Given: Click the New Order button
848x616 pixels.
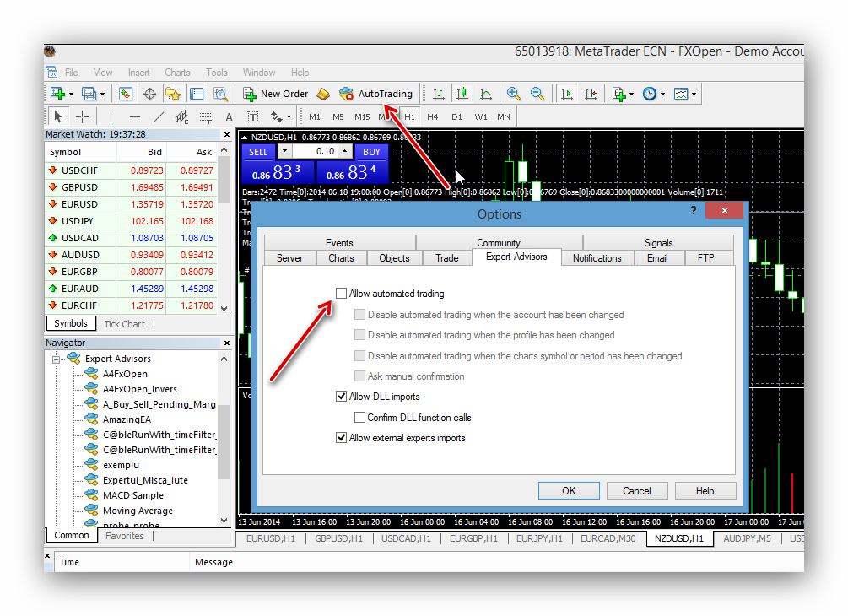Looking at the screenshot, I should [x=276, y=95].
